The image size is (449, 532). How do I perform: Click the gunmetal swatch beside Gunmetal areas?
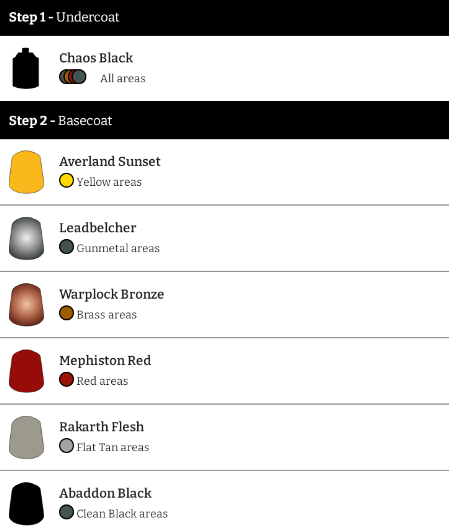click(x=67, y=247)
